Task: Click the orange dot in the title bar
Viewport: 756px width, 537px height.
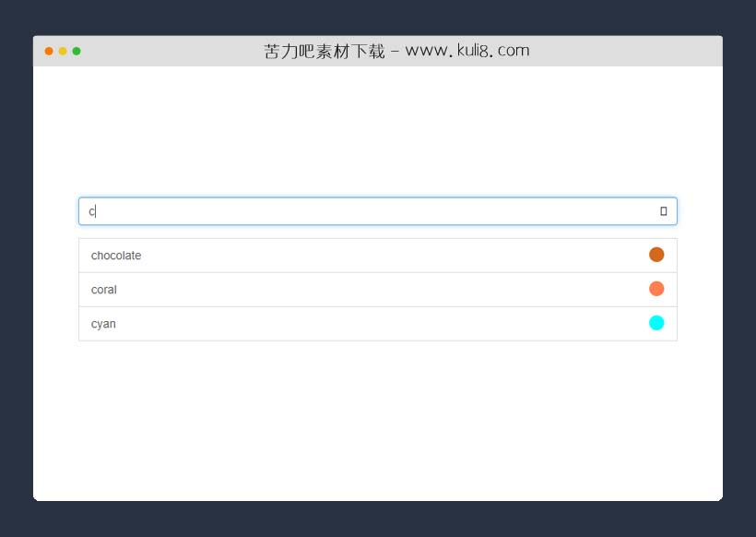Action: (49, 51)
